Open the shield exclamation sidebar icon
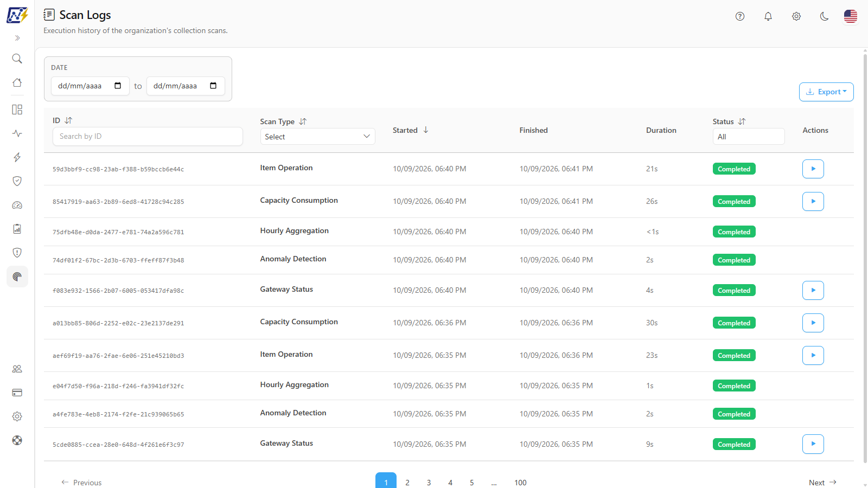Screen dimensions: 868x488 coord(17,253)
